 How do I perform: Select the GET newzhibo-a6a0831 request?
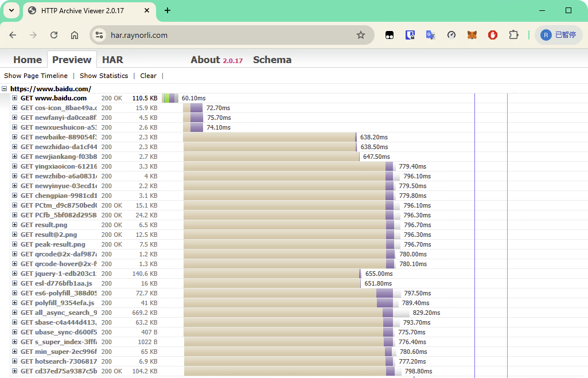tap(59, 176)
